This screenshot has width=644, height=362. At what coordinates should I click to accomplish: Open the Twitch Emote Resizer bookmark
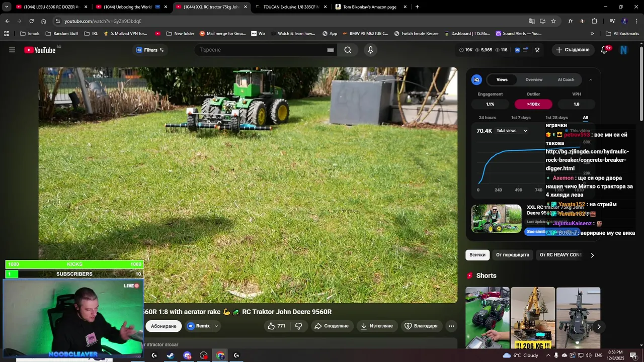[x=417, y=34]
